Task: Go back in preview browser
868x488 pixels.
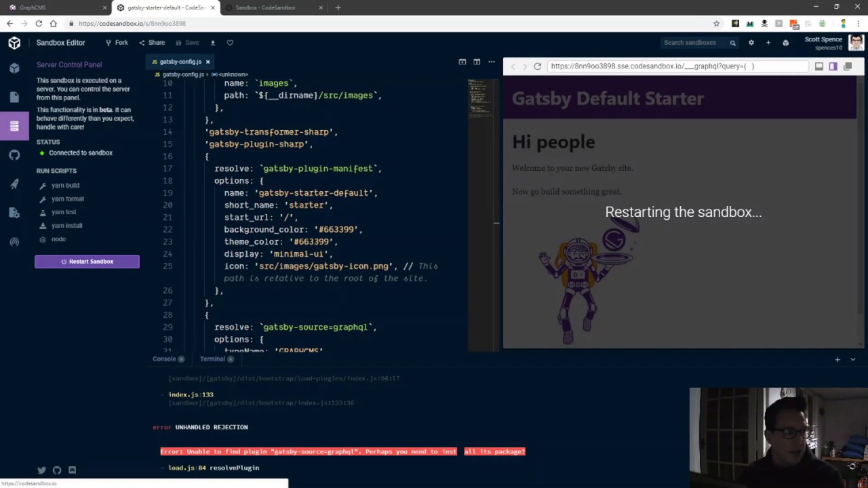Action: click(x=513, y=66)
